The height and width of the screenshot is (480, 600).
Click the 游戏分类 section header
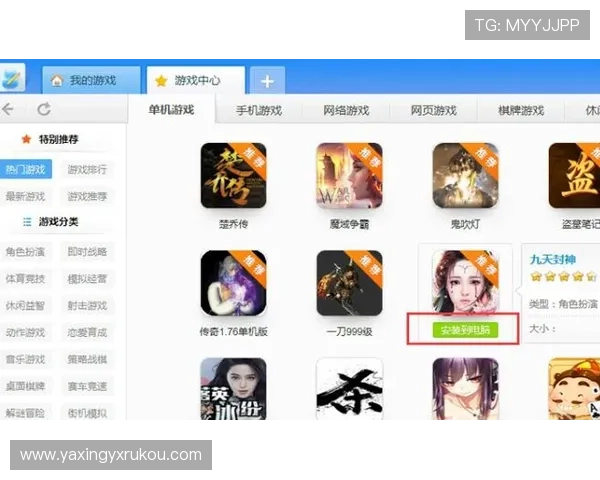pyautogui.click(x=58, y=222)
